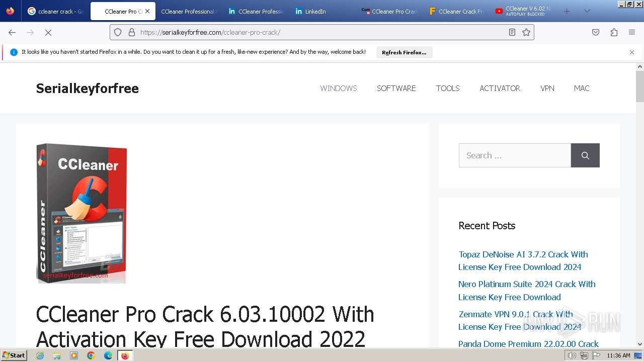Open the info icon on notification bar

click(14, 52)
